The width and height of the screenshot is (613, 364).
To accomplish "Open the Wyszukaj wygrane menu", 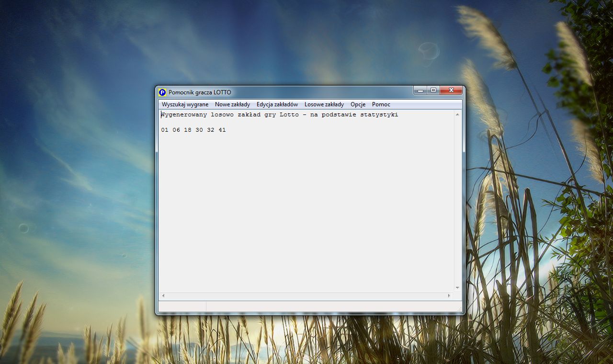I will 185,104.
